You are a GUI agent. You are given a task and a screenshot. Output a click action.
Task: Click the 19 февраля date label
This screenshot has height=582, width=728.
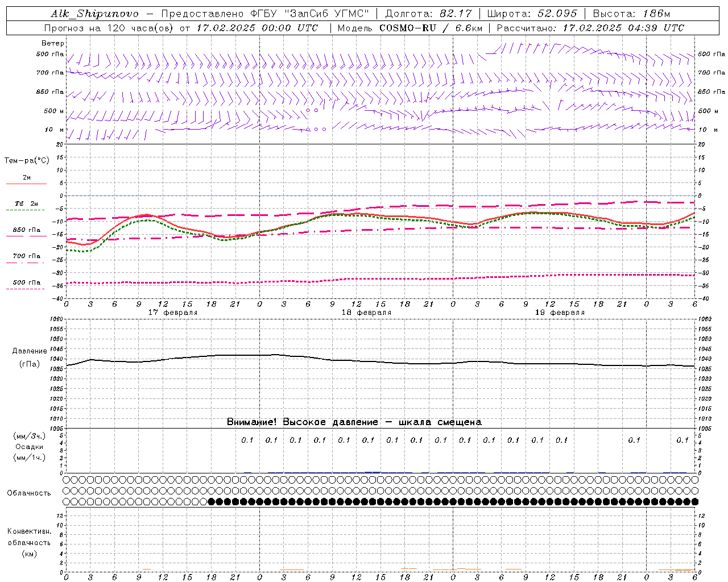click(x=559, y=313)
